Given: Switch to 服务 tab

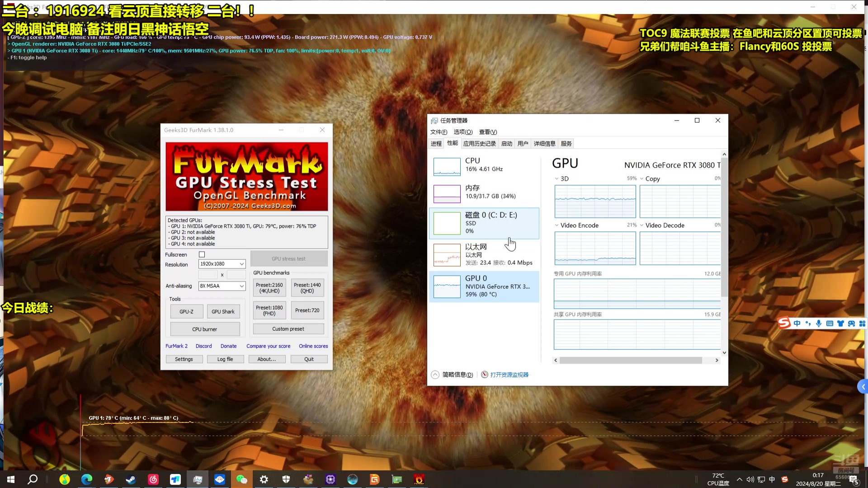Looking at the screenshot, I should click(x=566, y=144).
